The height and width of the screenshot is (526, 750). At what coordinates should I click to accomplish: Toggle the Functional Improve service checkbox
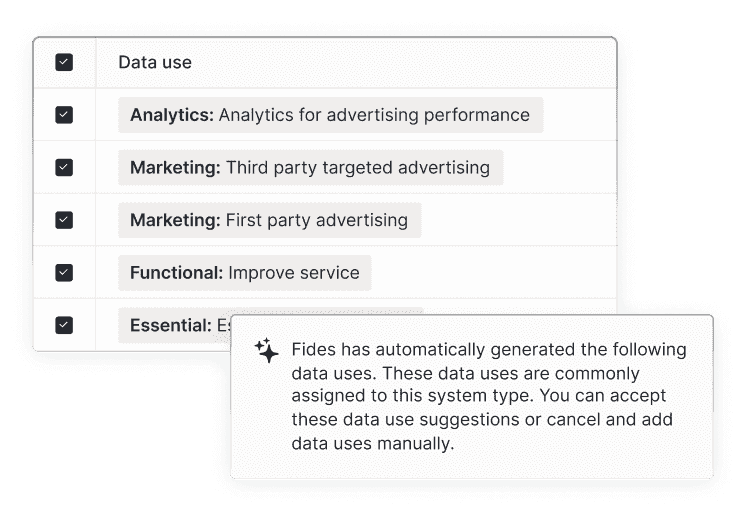64,273
